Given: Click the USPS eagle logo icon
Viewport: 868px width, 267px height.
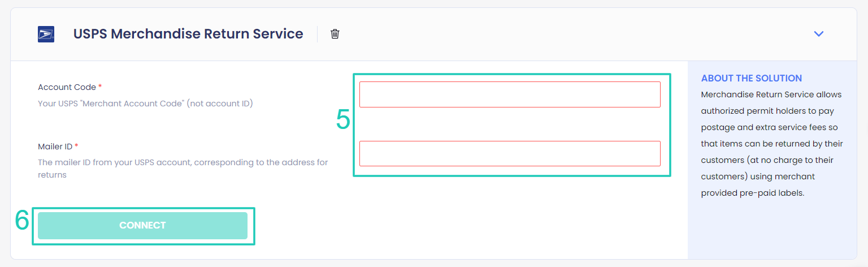Looking at the screenshot, I should (x=46, y=34).
